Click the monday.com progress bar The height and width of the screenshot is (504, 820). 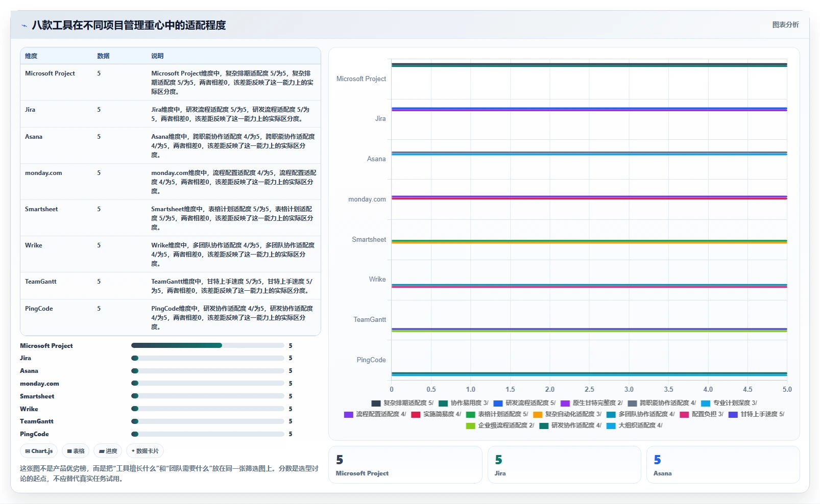pyautogui.click(x=208, y=383)
